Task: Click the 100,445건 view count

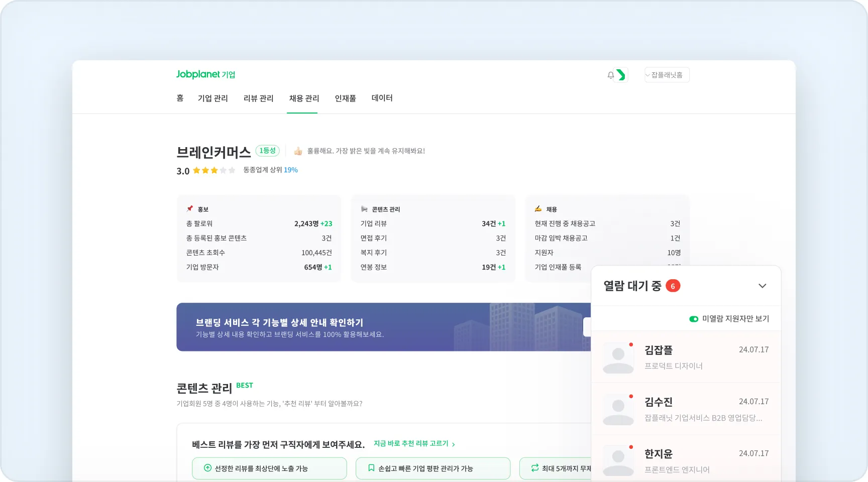Action: [x=316, y=253]
